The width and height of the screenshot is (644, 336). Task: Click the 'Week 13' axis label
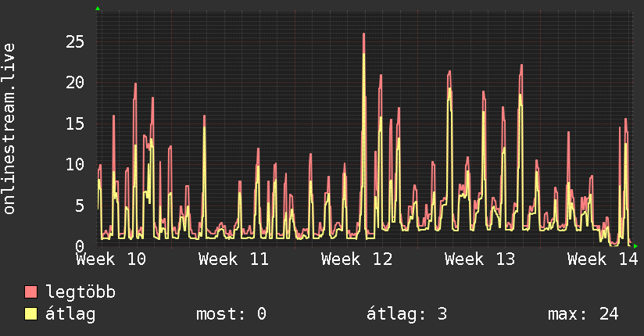[x=479, y=259]
